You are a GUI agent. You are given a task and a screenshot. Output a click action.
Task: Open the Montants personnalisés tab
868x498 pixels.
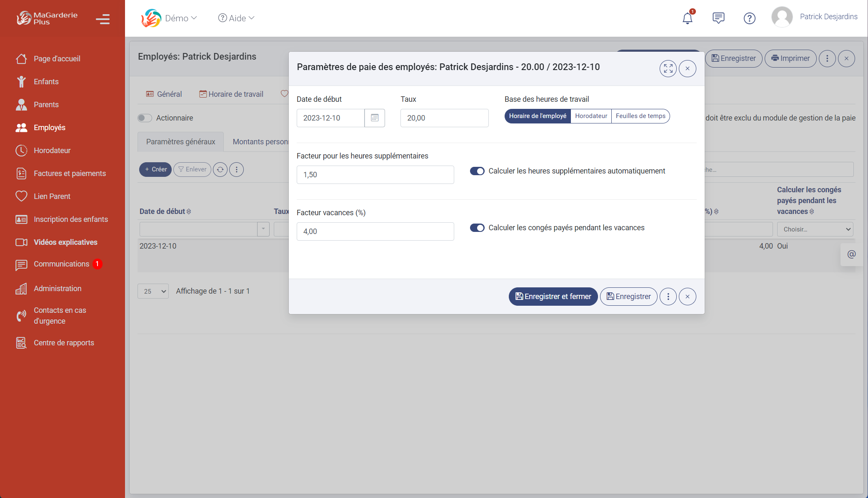[260, 141]
